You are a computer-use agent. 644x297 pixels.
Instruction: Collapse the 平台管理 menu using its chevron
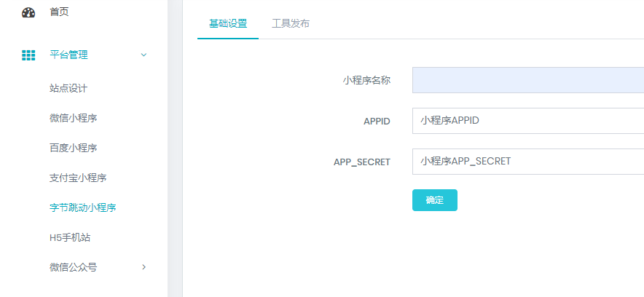(x=144, y=55)
